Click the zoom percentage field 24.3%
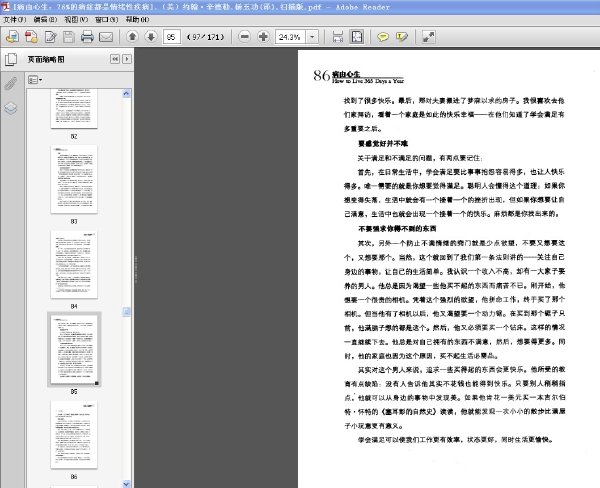Image resolution: width=600 pixels, height=488 pixels. (290, 37)
